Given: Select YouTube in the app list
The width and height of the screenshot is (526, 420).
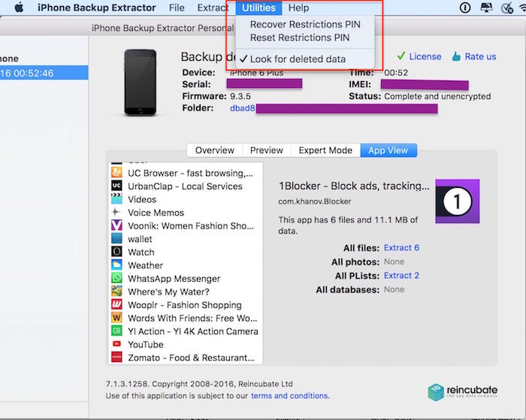Looking at the screenshot, I should coord(186,344).
